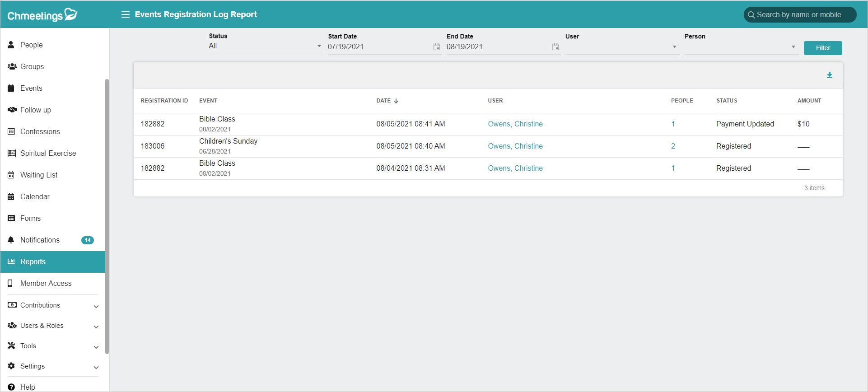
Task: Sort by the DATE column arrow
Action: pyautogui.click(x=396, y=101)
